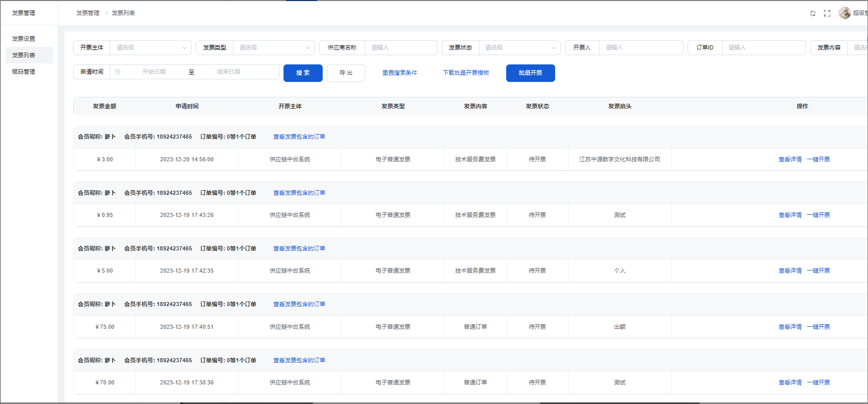
Task: Toggle fullscreen mode icon
Action: point(827,13)
